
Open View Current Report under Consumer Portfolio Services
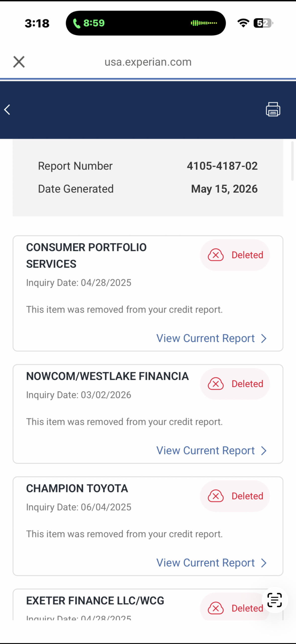coord(211,338)
